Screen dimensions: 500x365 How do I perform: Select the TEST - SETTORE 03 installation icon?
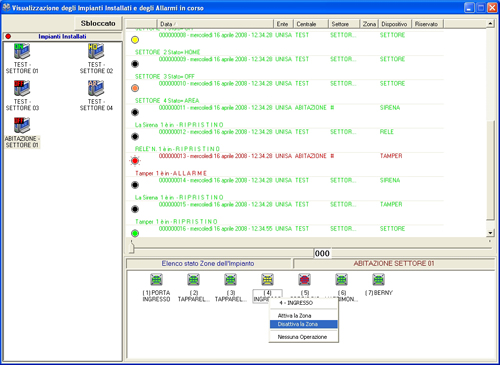coord(22,88)
